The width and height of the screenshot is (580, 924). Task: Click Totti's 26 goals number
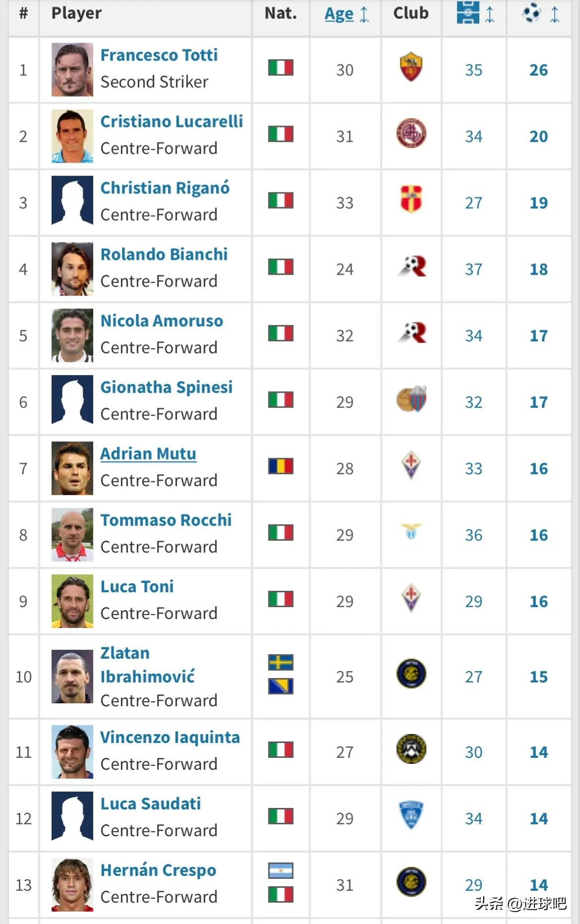point(538,70)
